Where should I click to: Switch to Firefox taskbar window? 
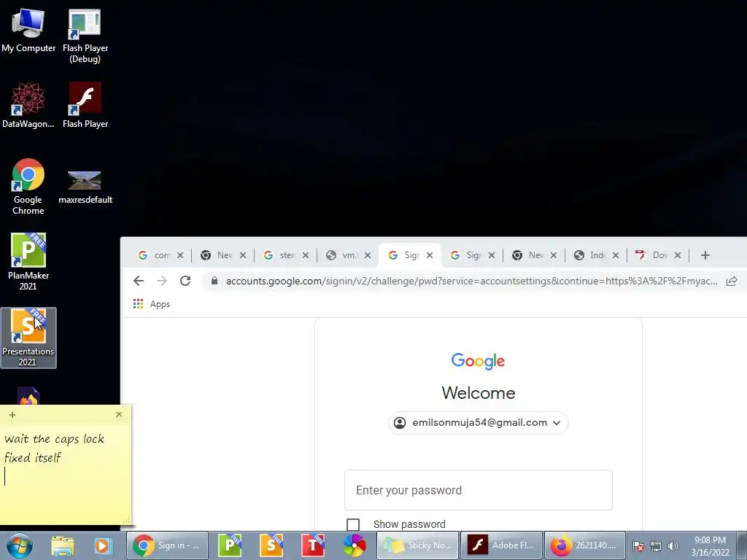coord(585,545)
